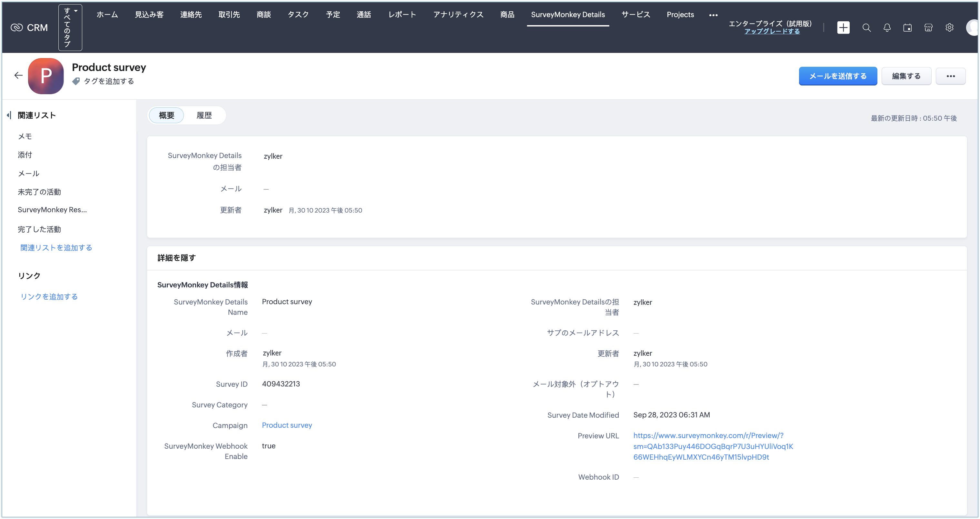Viewport: 980px width, 519px height.
Task: Click the quick create plus icon
Action: click(843, 27)
